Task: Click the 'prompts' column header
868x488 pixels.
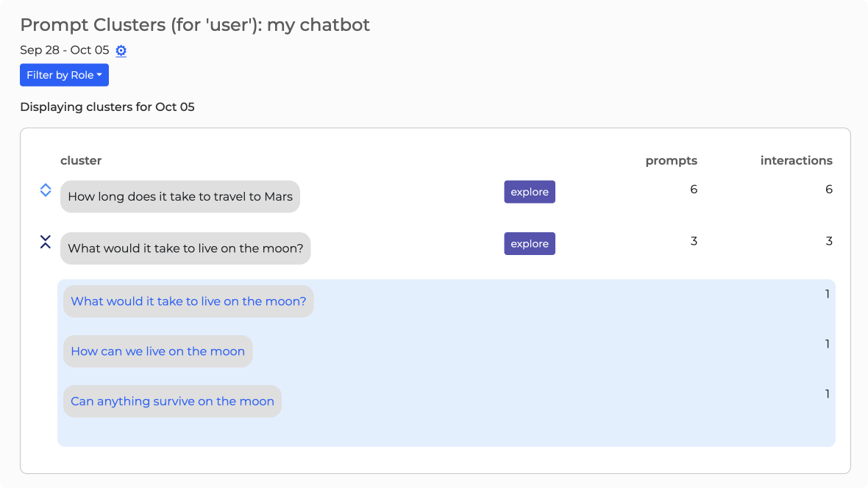Action: click(671, 160)
